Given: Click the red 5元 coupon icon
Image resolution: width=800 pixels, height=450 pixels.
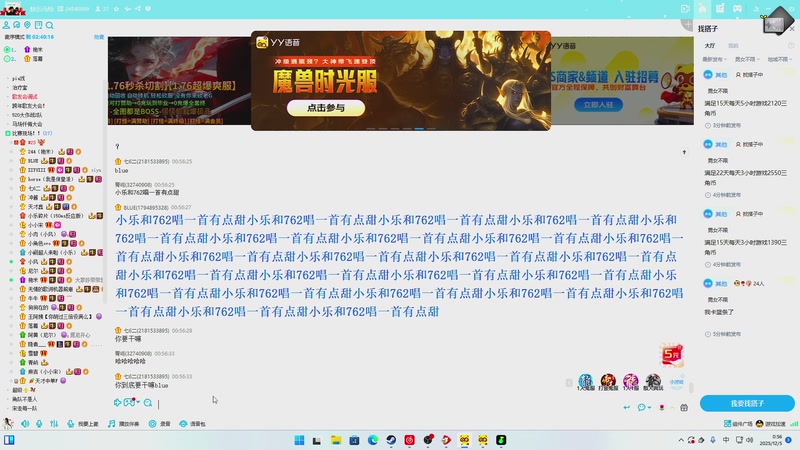Looking at the screenshot, I should (672, 354).
